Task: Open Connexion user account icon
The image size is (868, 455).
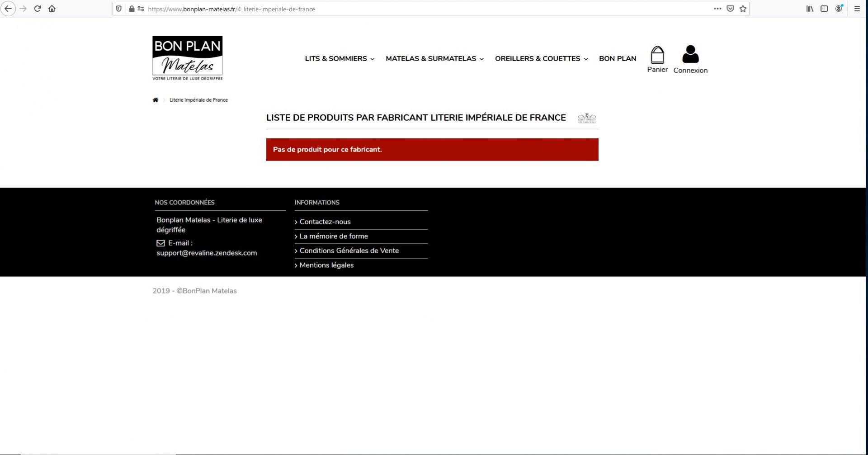Action: pos(690,59)
